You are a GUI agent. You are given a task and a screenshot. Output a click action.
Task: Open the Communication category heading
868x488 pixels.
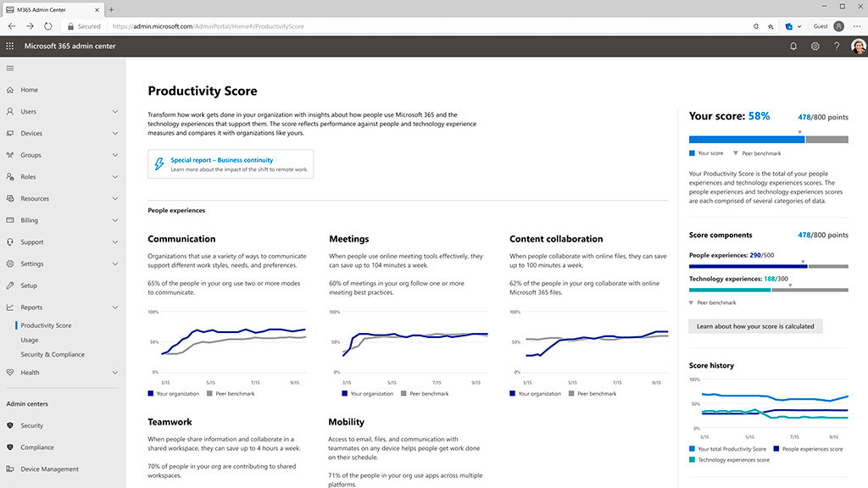pos(181,239)
